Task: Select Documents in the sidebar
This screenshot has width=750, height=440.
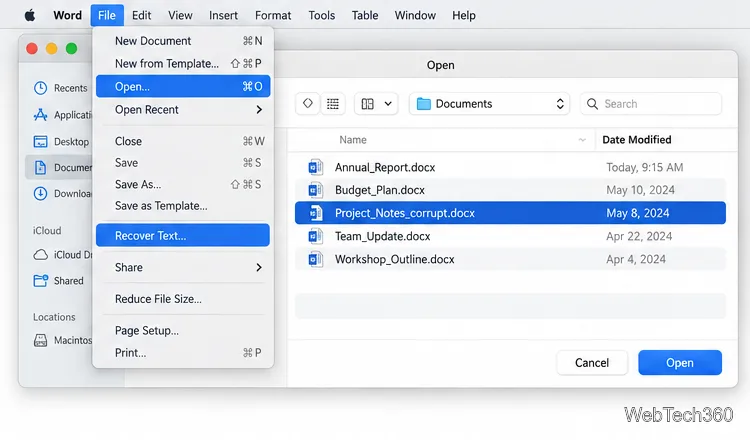Action: (59, 167)
